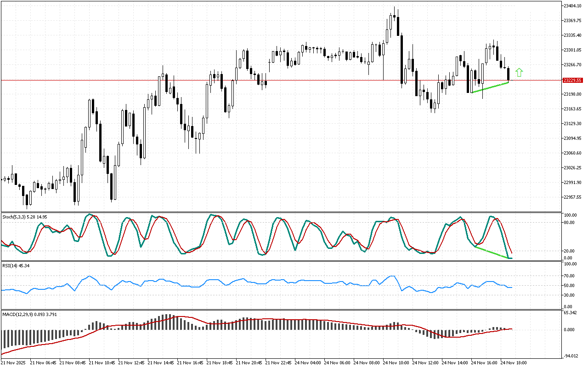Select the green divergence line in the Stochastic panel
Screen dimensions: 588x368
[492, 253]
